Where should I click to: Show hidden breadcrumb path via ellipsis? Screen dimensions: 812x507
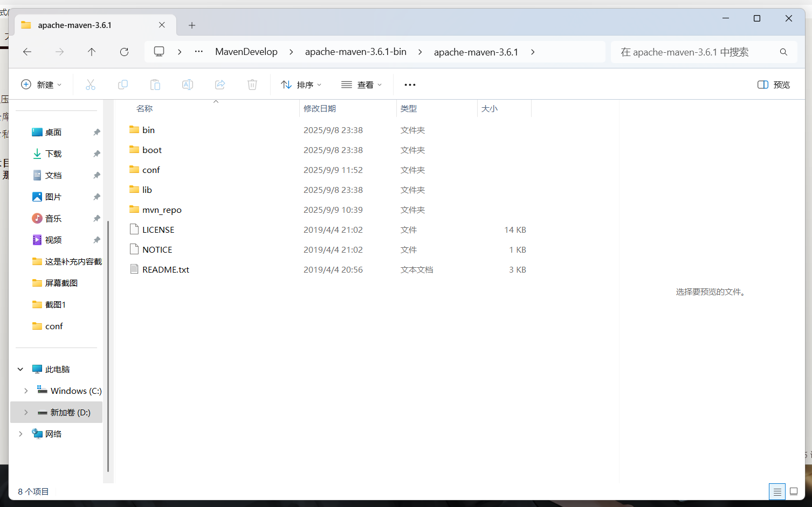coord(199,52)
